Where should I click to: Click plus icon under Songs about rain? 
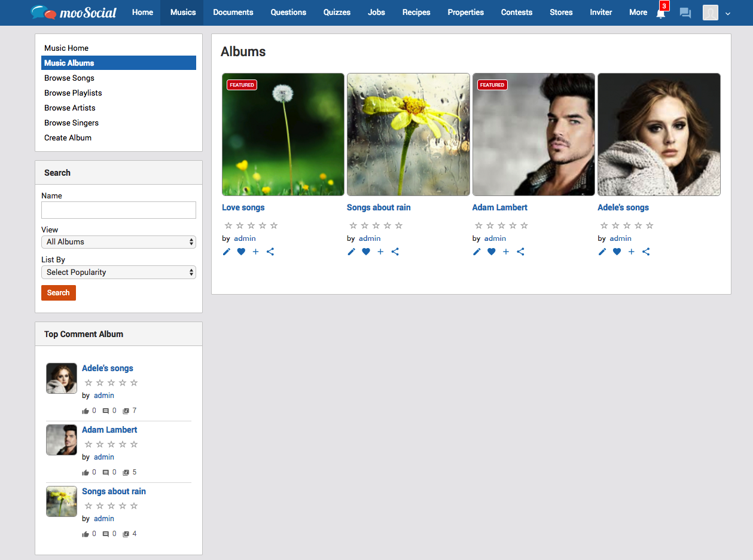(x=380, y=252)
